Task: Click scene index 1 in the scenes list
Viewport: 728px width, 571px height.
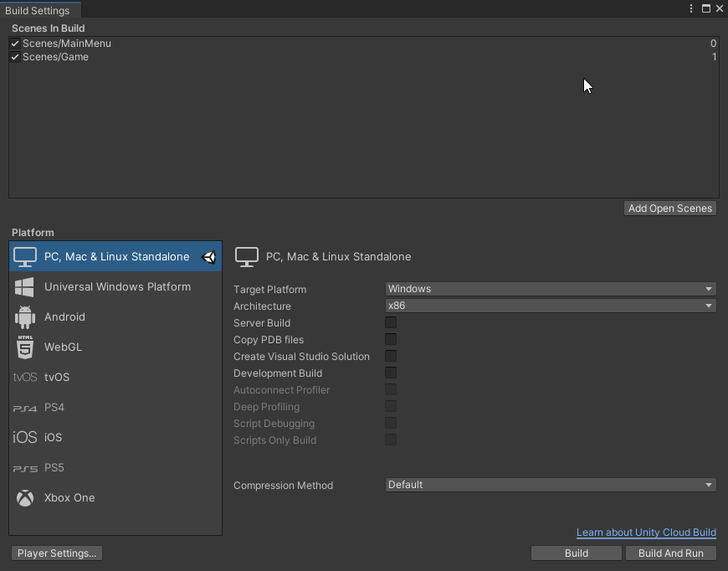Action: [714, 57]
